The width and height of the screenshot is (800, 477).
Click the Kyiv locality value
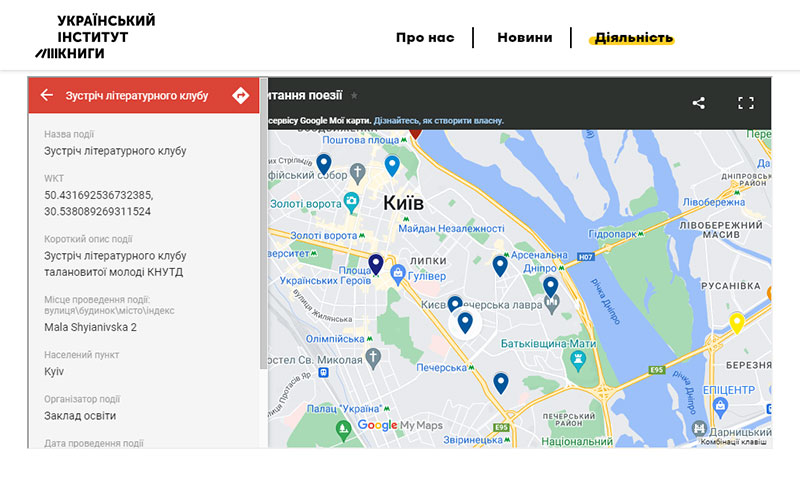point(54,371)
